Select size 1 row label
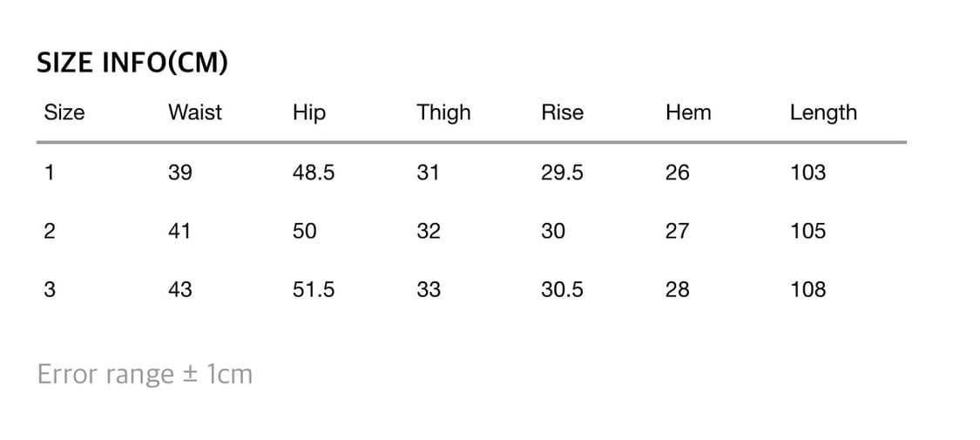The width and height of the screenshot is (980, 440). 50,173
